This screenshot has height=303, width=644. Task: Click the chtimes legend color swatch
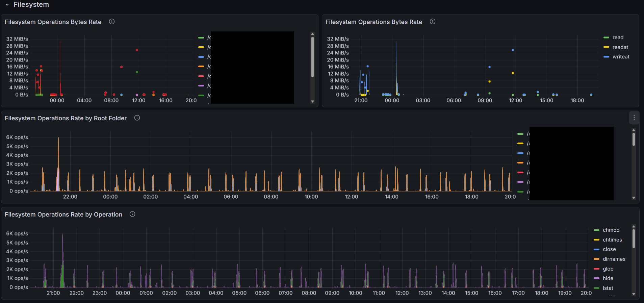pos(596,240)
